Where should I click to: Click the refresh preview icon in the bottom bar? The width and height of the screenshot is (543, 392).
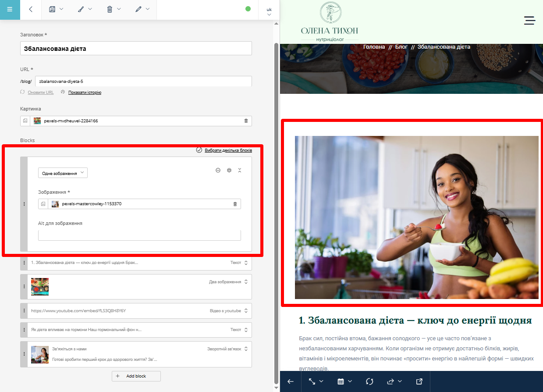[x=369, y=381]
